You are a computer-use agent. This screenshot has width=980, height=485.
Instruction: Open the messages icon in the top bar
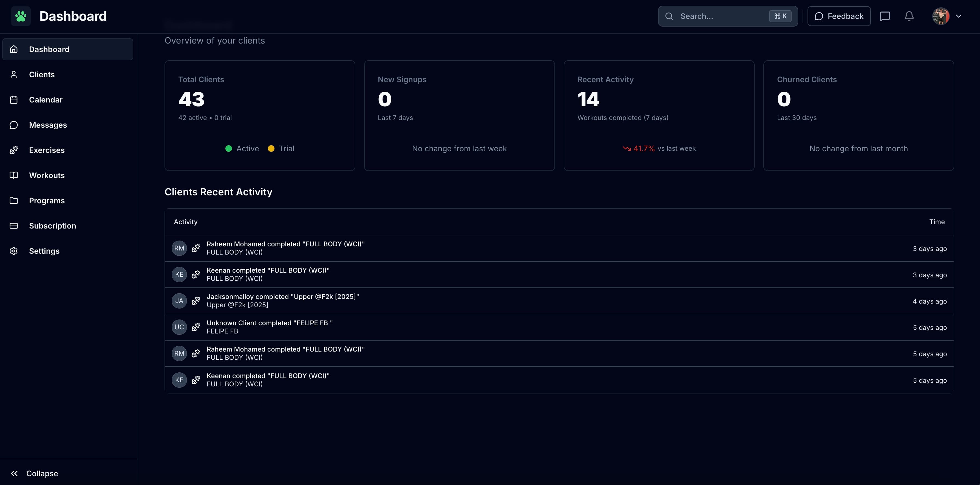click(885, 16)
